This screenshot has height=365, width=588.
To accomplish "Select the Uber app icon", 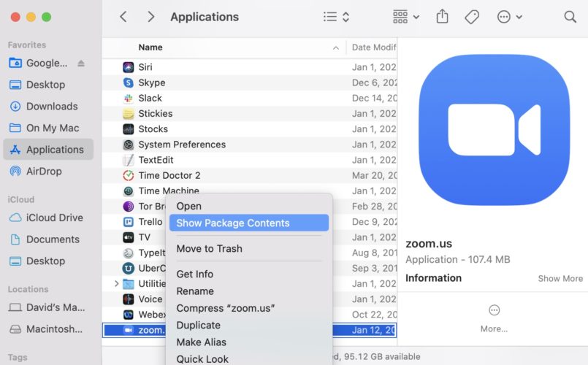I will tap(129, 269).
